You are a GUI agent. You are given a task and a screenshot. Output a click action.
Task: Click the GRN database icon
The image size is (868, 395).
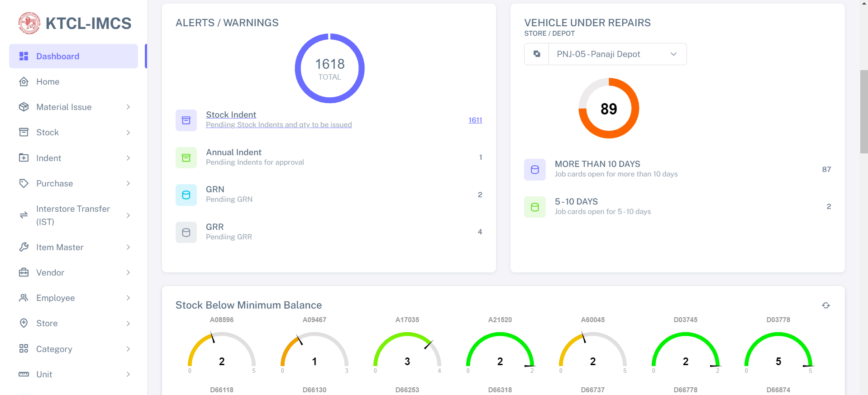[186, 195]
